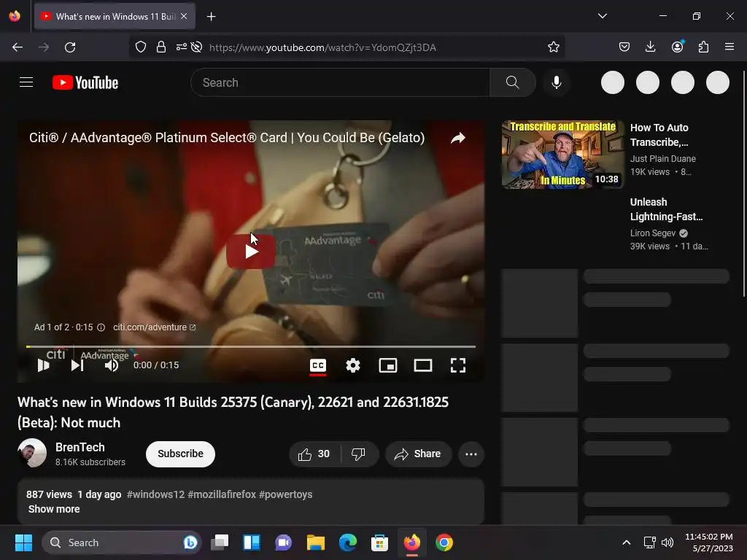
Task: Open a new Firefox tab
Action: 211,17
